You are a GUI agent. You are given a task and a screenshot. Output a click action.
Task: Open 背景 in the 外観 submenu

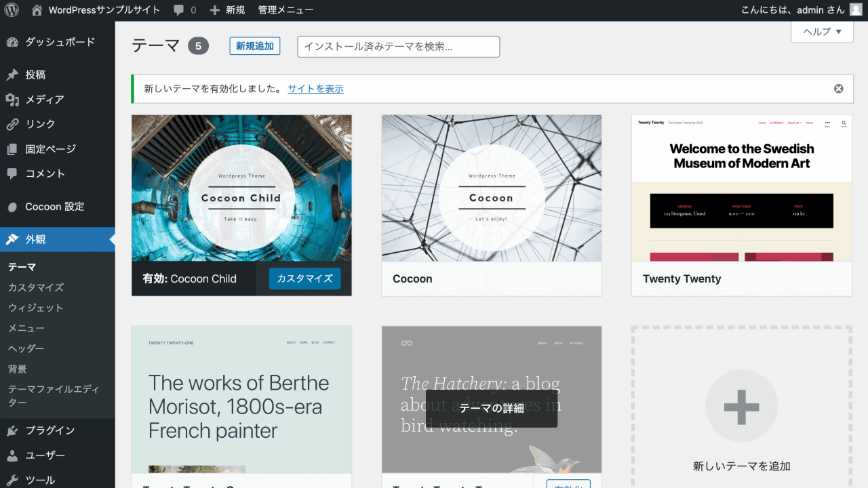(17, 369)
